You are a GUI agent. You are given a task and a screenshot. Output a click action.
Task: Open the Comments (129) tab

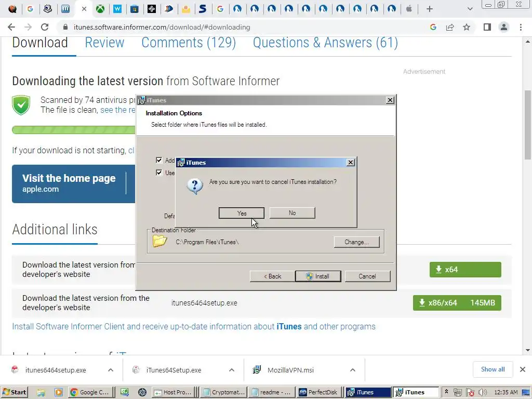[x=189, y=43]
